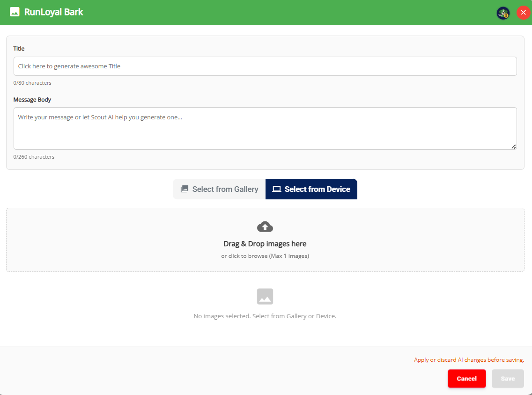The width and height of the screenshot is (532, 395).
Task: Click the gallery icon in Select from Gallery
Action: (185, 189)
